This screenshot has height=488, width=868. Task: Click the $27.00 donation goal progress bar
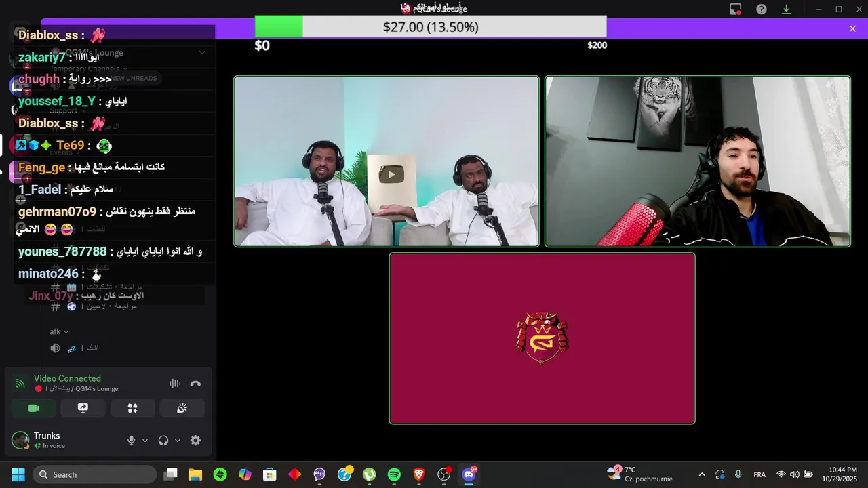(x=431, y=27)
